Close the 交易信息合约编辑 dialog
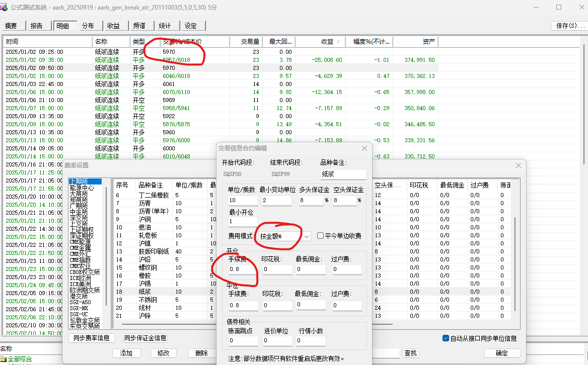The image size is (588, 365). click(x=364, y=148)
